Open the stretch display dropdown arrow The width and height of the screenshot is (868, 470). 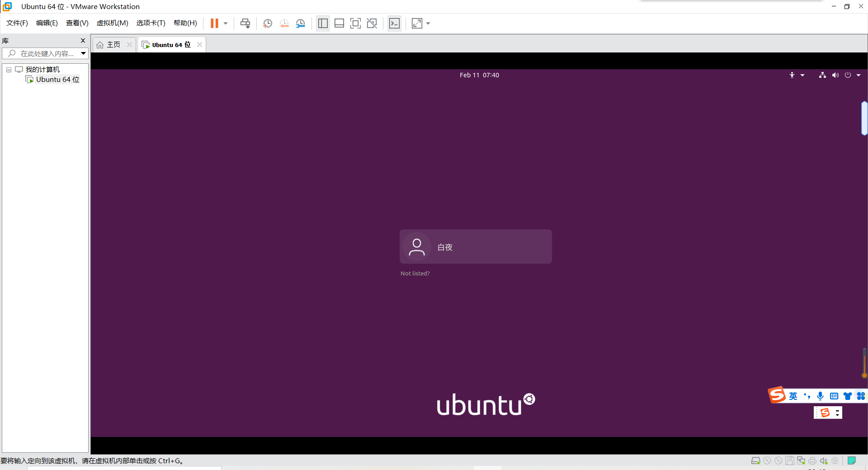(x=428, y=23)
